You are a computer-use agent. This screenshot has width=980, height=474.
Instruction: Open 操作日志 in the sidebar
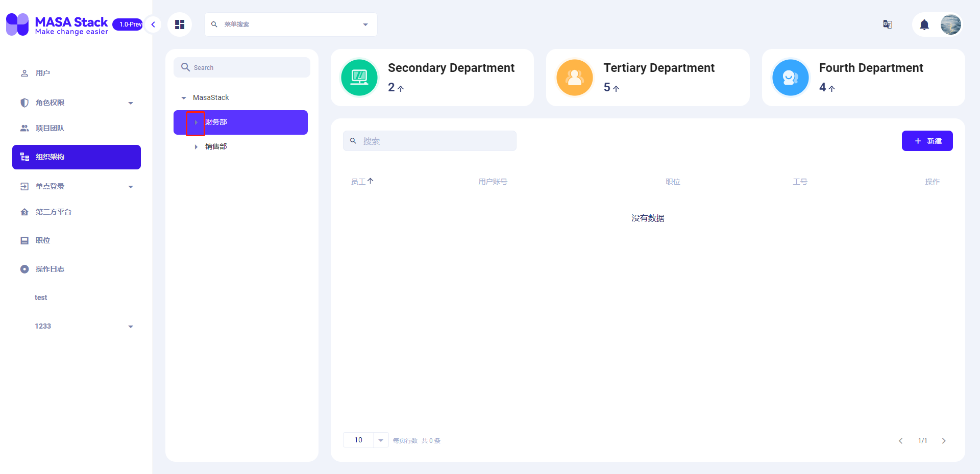[x=77, y=269]
